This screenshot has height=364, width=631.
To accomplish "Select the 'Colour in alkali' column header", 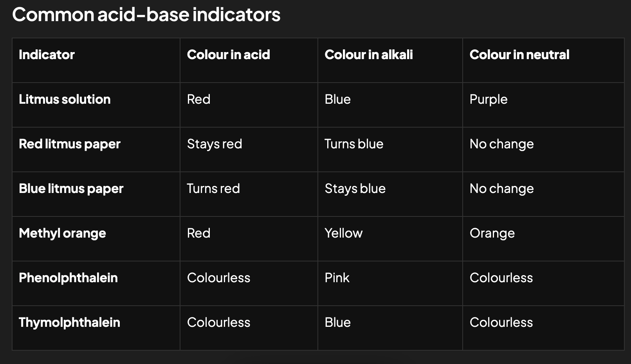I will [368, 55].
